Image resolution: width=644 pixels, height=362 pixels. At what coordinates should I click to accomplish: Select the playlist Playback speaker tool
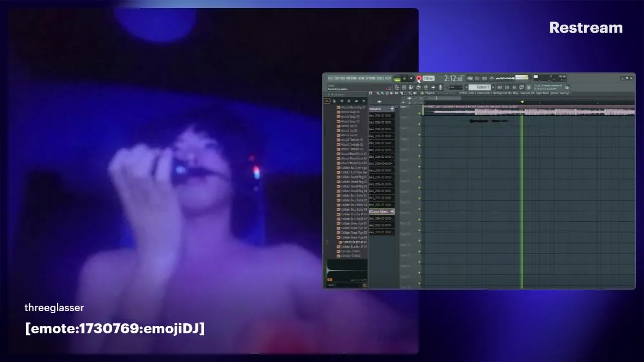415,93
